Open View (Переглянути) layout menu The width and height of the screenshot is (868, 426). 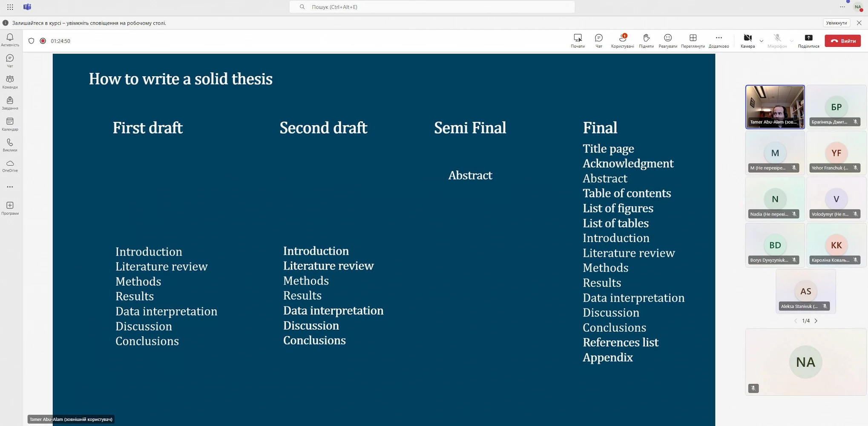[x=693, y=41]
